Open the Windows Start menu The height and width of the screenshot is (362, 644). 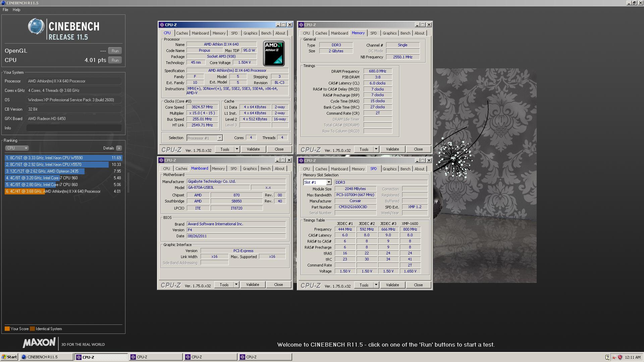point(9,357)
